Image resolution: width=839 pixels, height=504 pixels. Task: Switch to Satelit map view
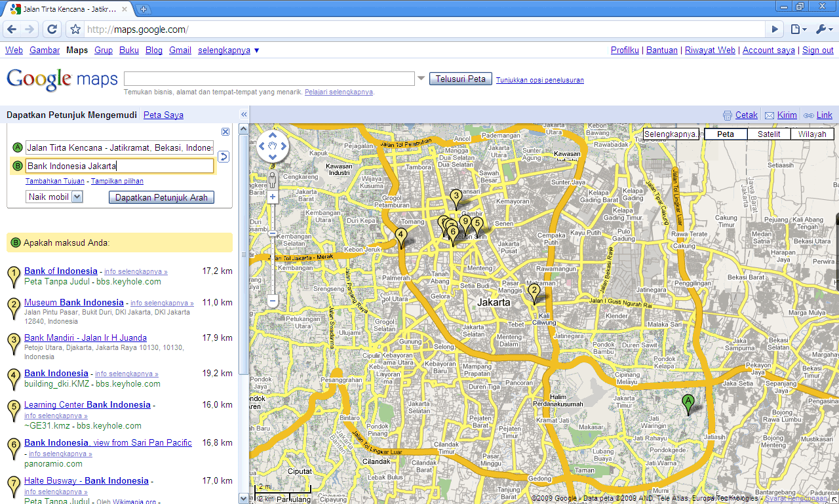pos(769,134)
